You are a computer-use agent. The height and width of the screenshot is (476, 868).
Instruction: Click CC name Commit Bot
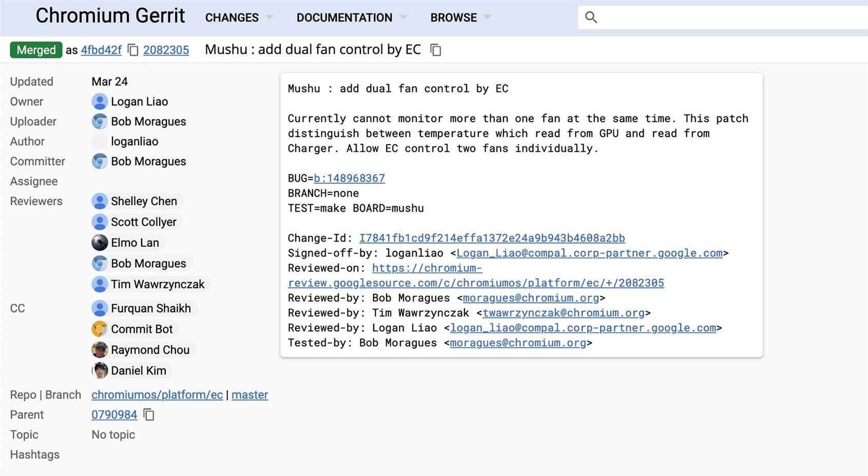tap(142, 329)
